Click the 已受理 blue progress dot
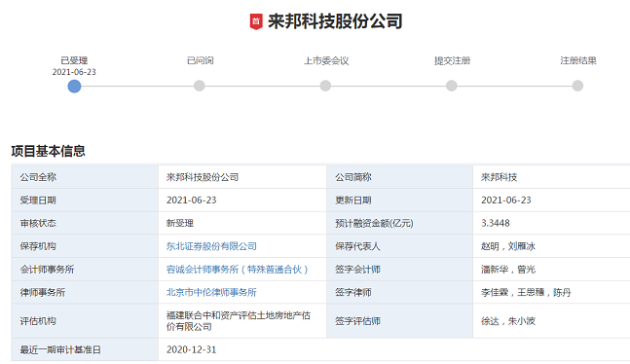 (x=74, y=86)
